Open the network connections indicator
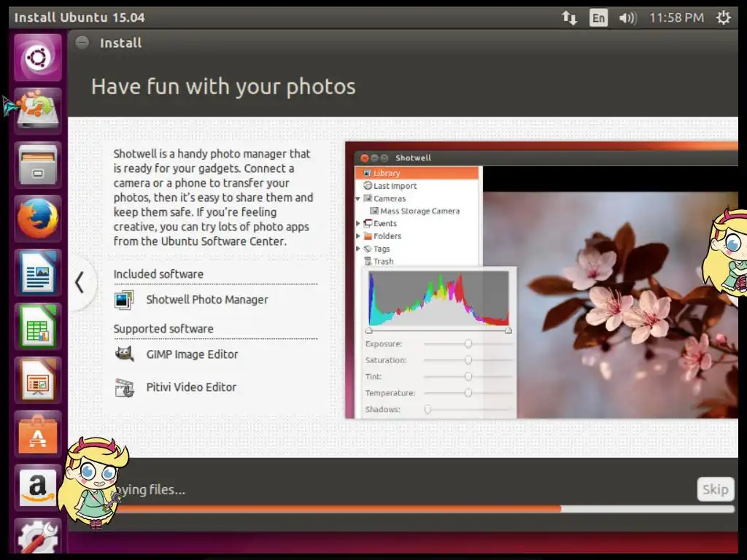This screenshot has width=747, height=560. (569, 18)
